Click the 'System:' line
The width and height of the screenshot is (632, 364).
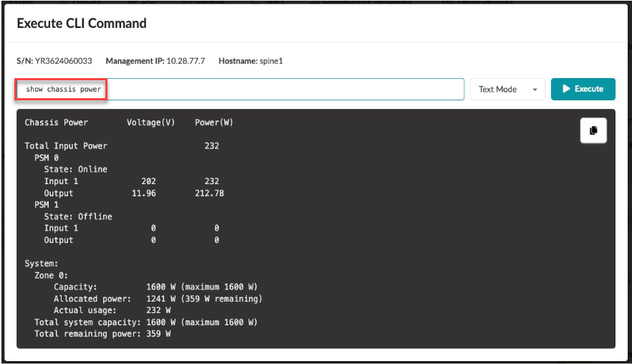(x=42, y=264)
